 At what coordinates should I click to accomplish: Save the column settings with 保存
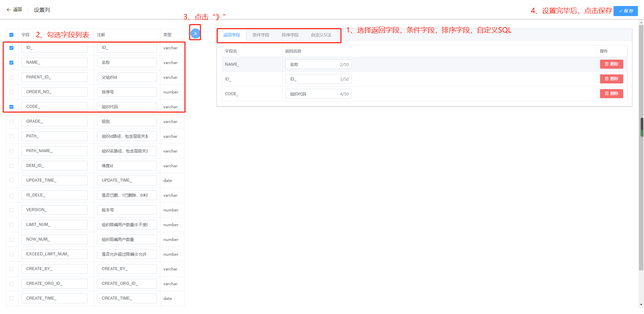point(626,11)
